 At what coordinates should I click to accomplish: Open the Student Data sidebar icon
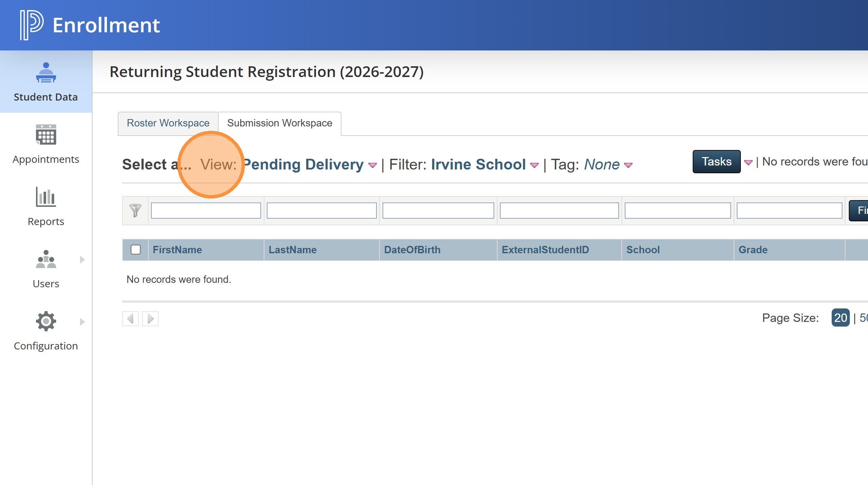(46, 73)
